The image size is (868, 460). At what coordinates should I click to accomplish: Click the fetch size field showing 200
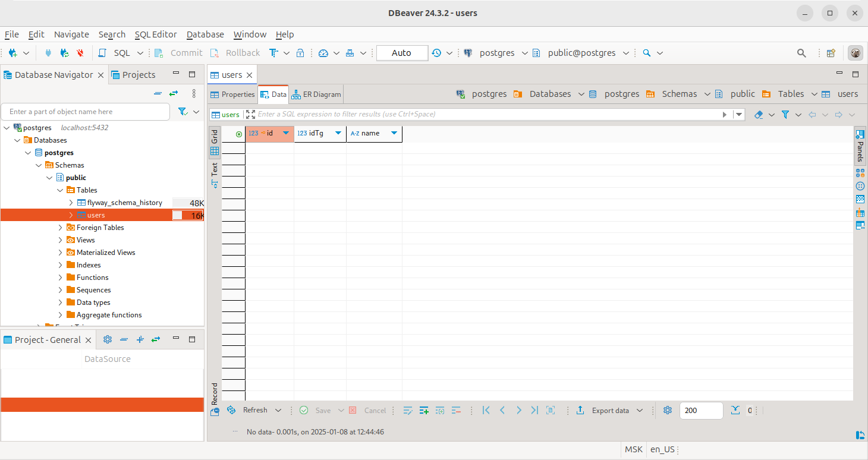(702, 411)
